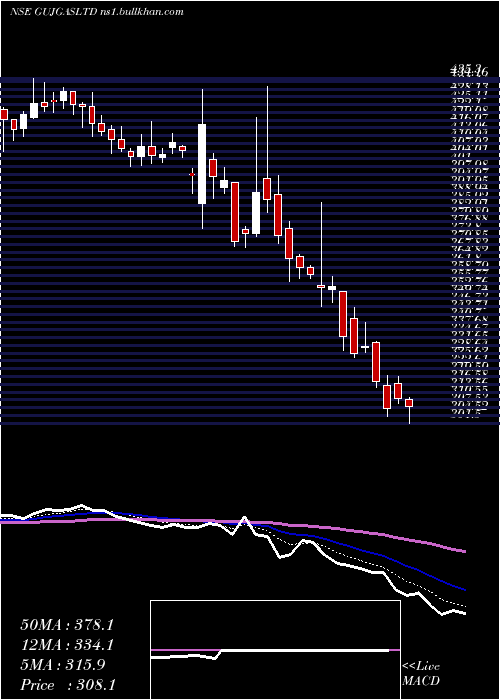Click the most recent candlestick on the chart

click(409, 403)
